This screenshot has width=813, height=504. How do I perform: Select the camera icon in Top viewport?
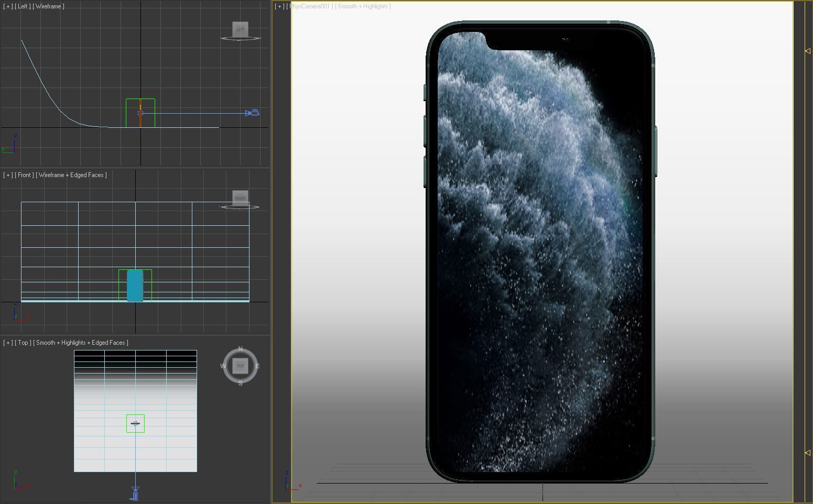click(x=135, y=494)
